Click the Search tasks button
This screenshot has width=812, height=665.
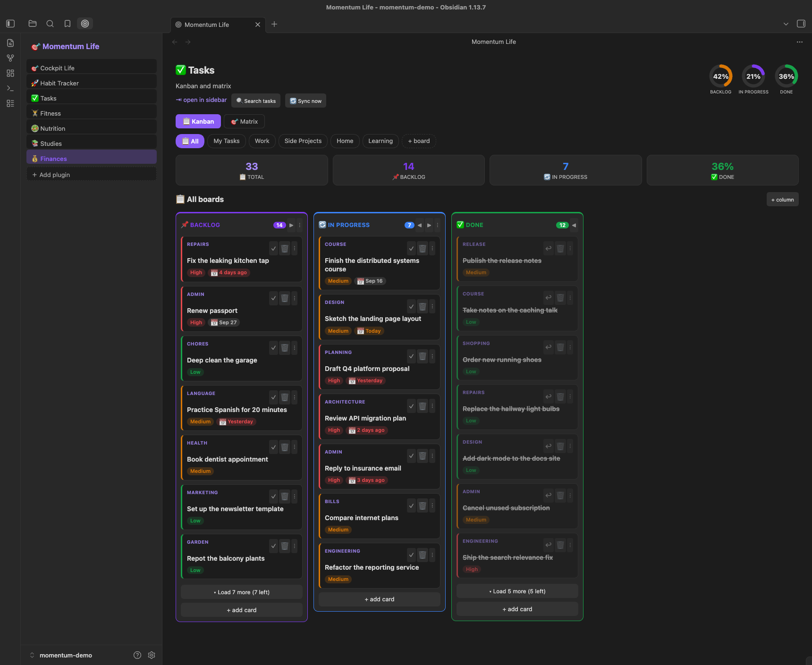point(256,101)
